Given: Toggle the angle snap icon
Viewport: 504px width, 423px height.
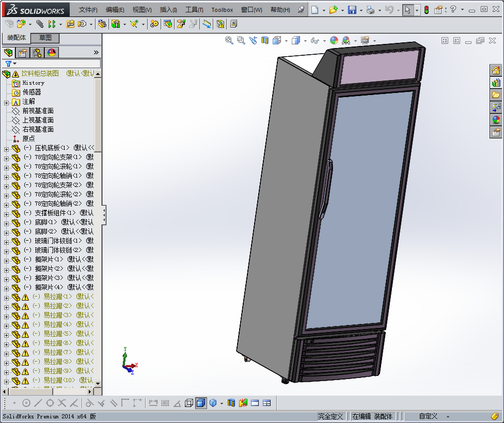Looking at the screenshot, I should (177, 403).
